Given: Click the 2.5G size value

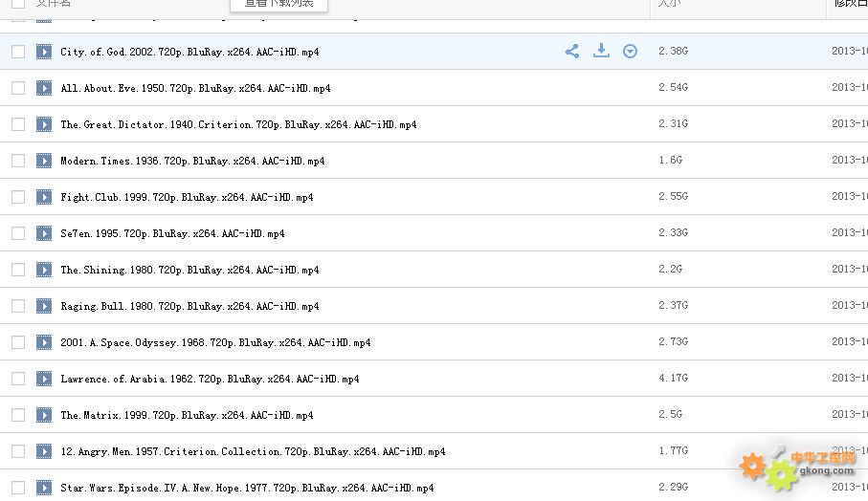Looking at the screenshot, I should [x=670, y=414].
